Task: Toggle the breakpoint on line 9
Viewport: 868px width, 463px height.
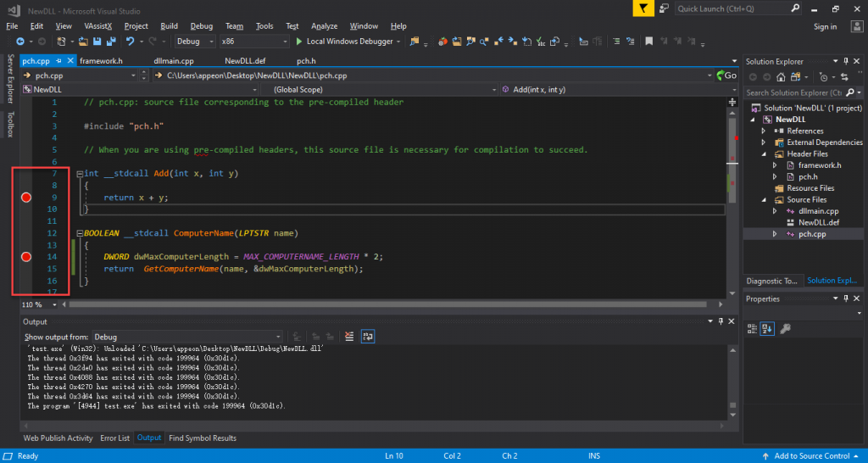Action: pos(26,198)
